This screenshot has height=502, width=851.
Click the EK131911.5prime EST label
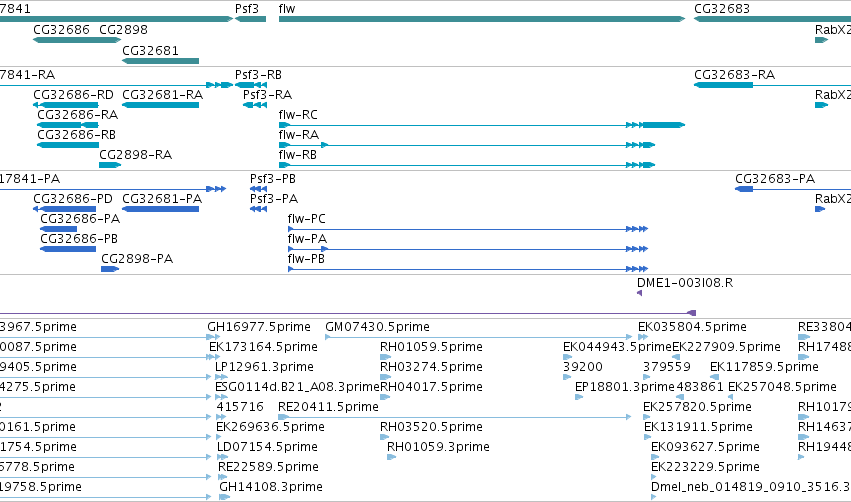point(698,427)
